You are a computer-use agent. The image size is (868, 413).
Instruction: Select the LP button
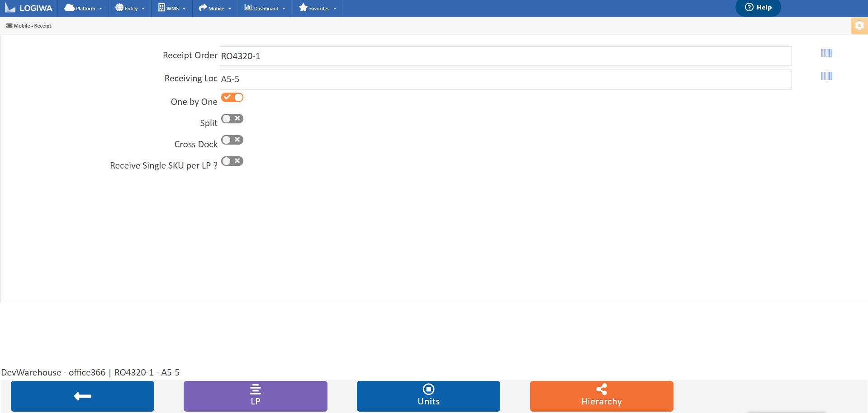pos(256,396)
